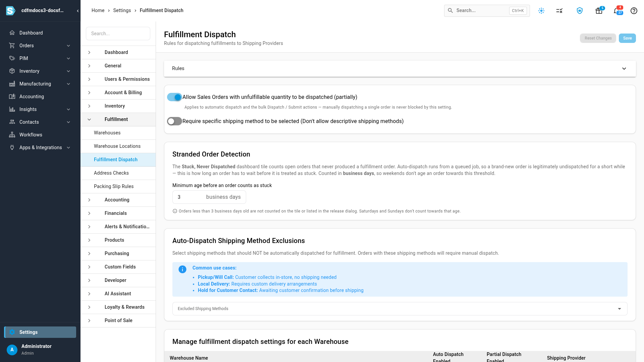The image size is (644, 362).
Task: Toggle Require specific shipping method switch
Action: click(174, 121)
